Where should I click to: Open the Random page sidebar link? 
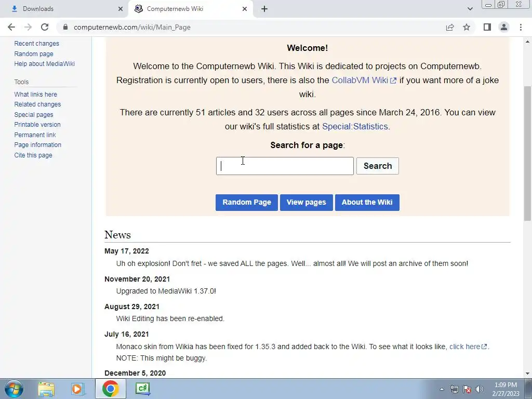coord(34,54)
